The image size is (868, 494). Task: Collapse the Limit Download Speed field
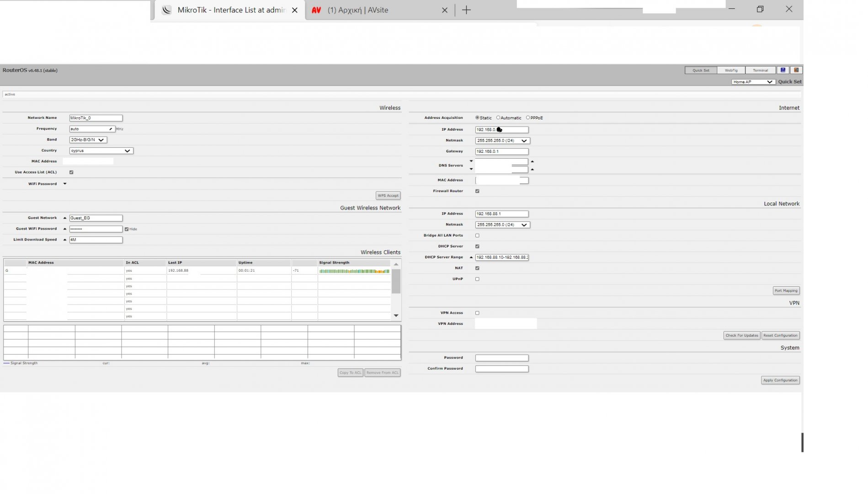[65, 240]
